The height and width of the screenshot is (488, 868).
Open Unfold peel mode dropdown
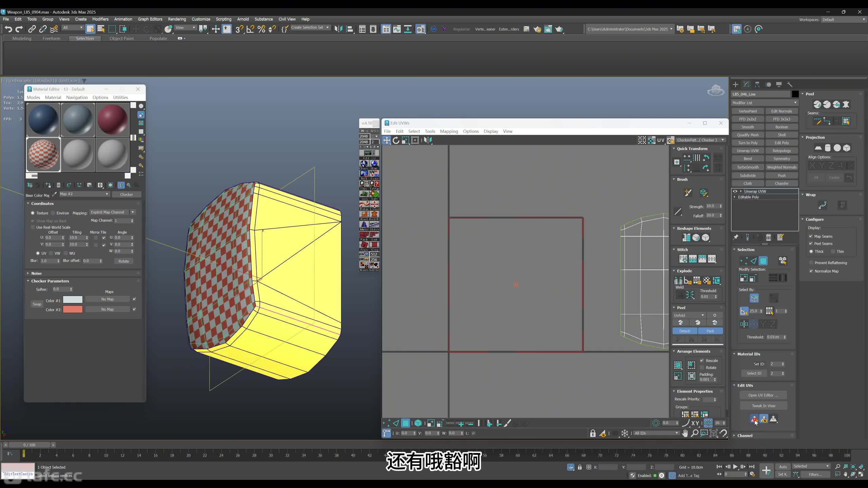click(689, 315)
